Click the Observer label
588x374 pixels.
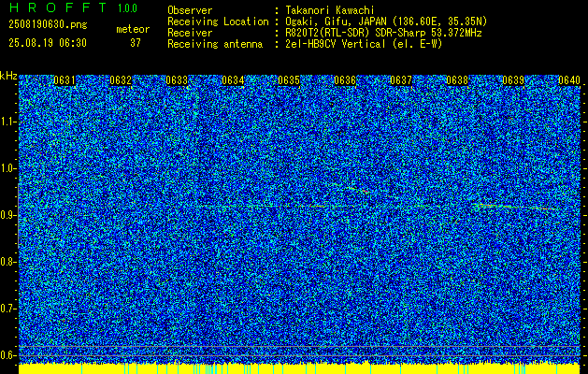tap(190, 10)
